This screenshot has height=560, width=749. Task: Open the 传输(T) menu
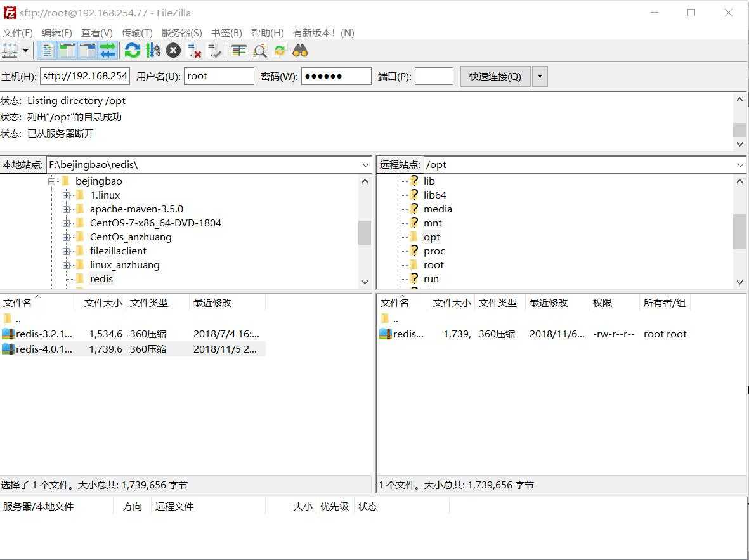[x=137, y=32]
